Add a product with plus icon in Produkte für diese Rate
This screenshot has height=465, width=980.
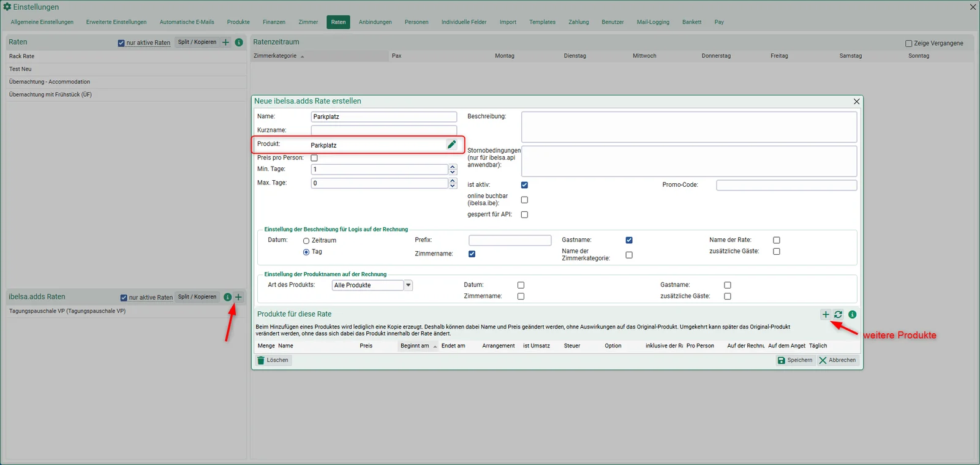coord(826,314)
